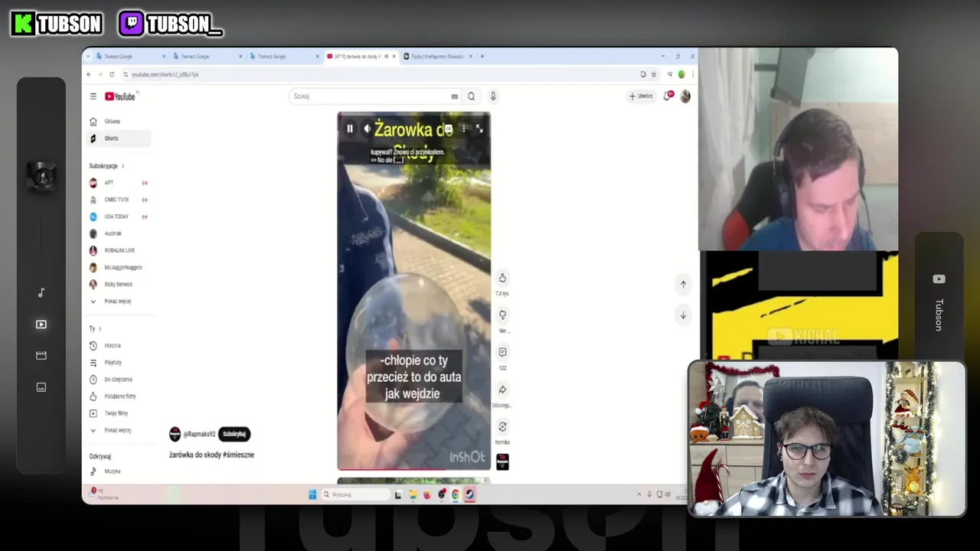Go to the YouTube logo home link
980x551 pixels.
[120, 96]
